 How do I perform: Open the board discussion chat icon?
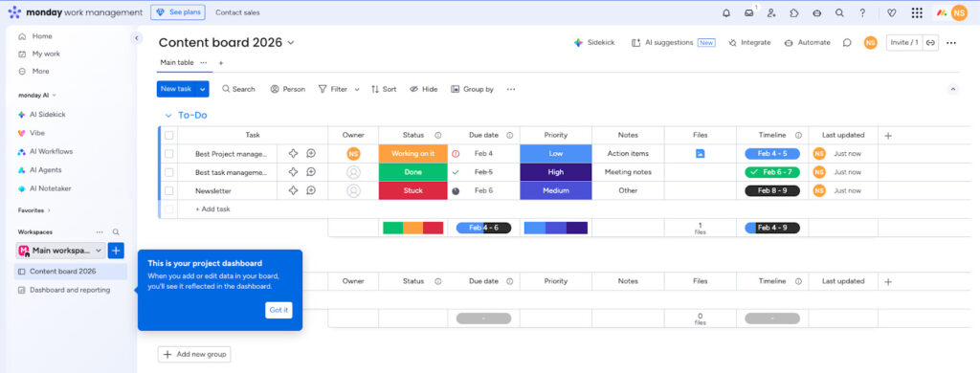[847, 42]
